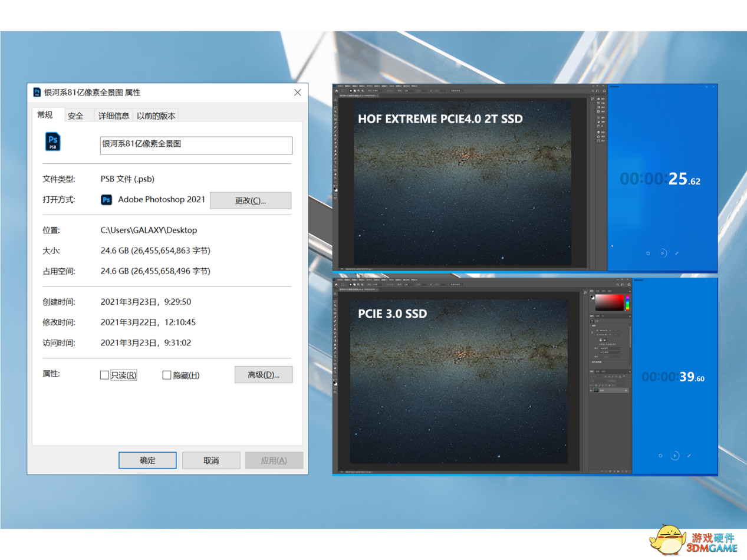The width and height of the screenshot is (747, 560).
Task: Select the 常规 tab in the properties dialog
Action: [x=45, y=115]
